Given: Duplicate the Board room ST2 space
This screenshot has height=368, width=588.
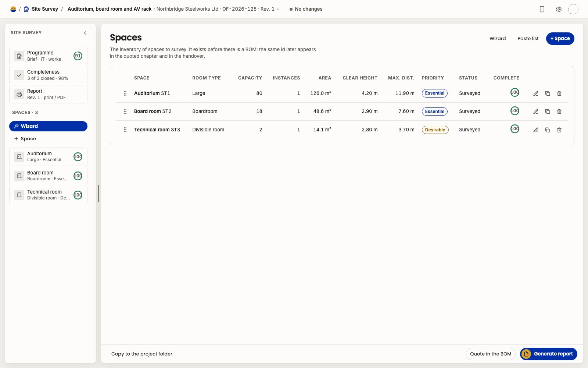Looking at the screenshot, I should [x=548, y=112].
